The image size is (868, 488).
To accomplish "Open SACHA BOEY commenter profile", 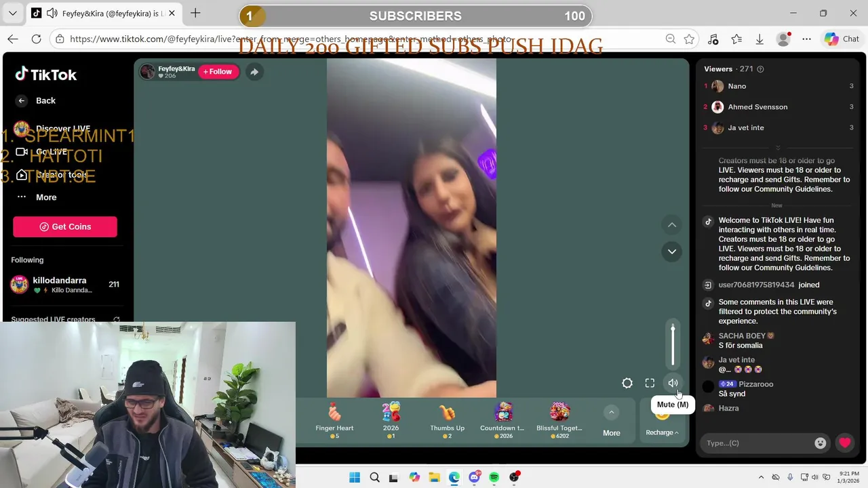I will tap(709, 338).
